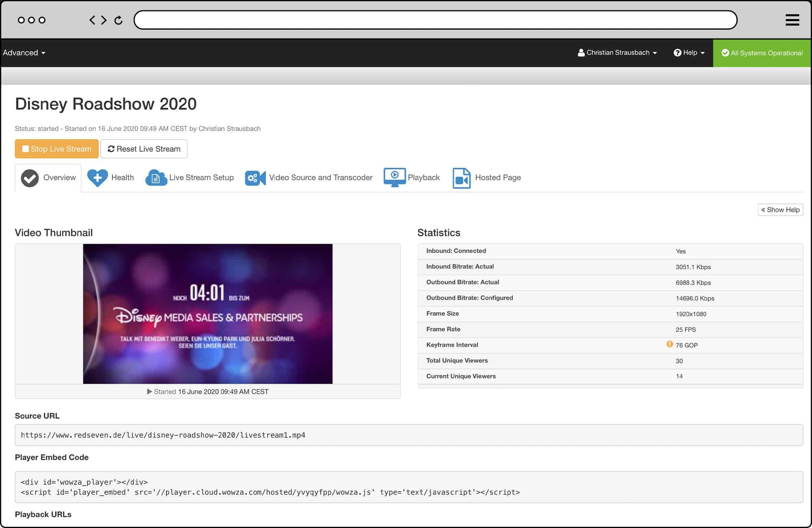This screenshot has height=528, width=812.
Task: Click Reset Live Stream button
Action: point(144,149)
